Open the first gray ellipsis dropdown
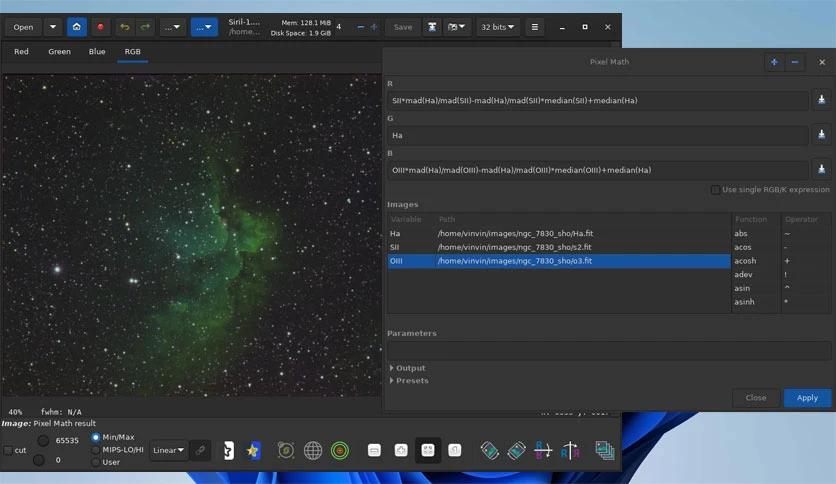The width and height of the screenshot is (836, 484). click(172, 27)
